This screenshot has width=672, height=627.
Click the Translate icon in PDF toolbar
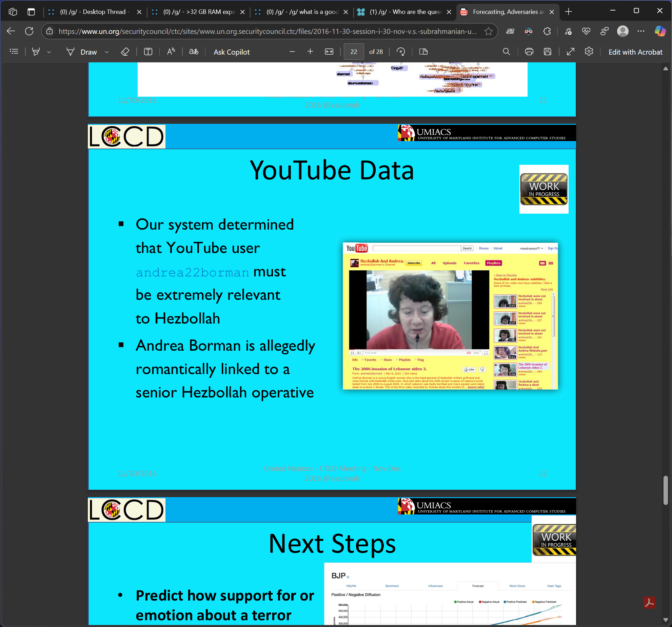pyautogui.click(x=194, y=52)
